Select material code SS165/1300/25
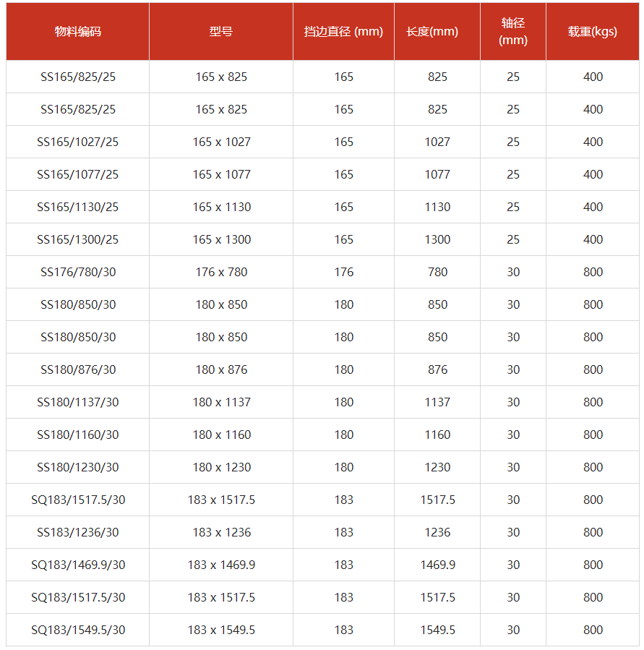644x650 pixels. tap(78, 239)
